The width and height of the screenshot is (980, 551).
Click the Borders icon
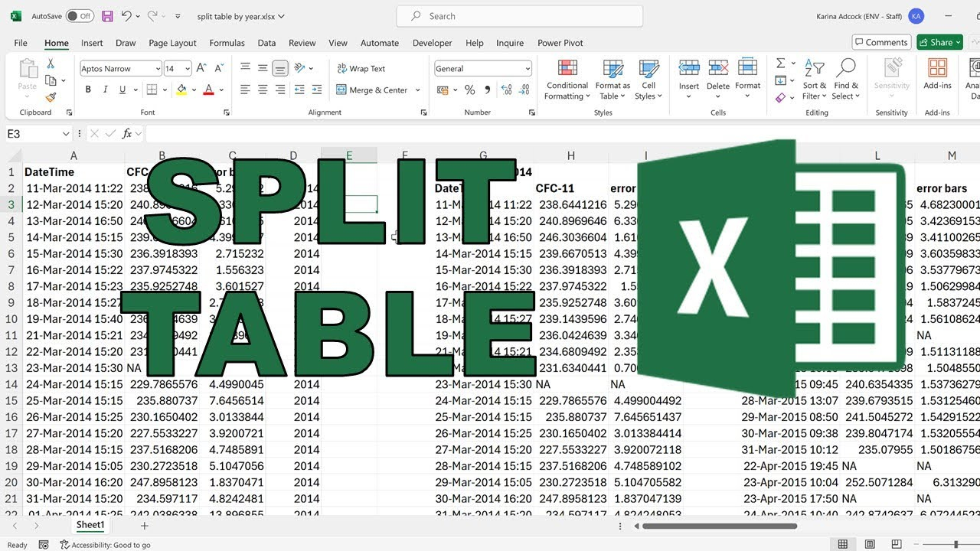[151, 90]
